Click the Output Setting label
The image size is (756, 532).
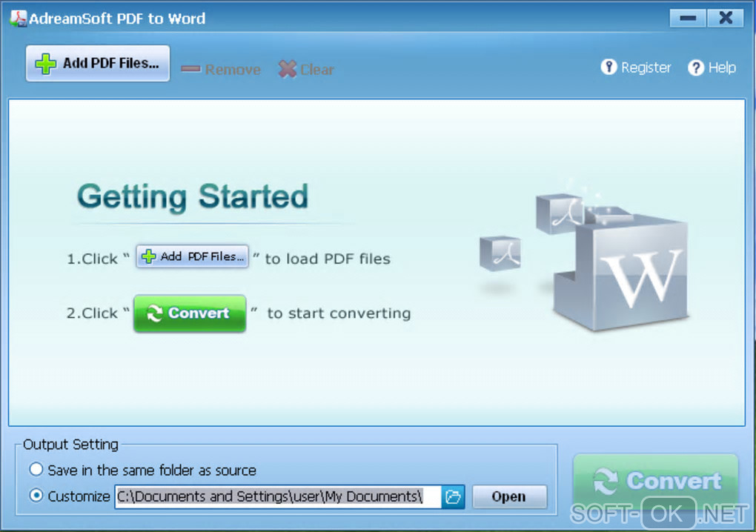70,445
